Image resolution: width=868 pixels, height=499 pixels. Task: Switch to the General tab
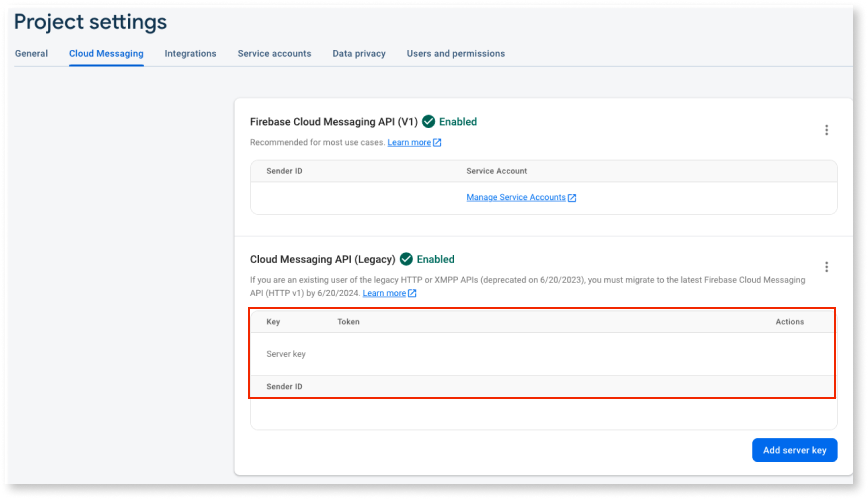point(31,54)
